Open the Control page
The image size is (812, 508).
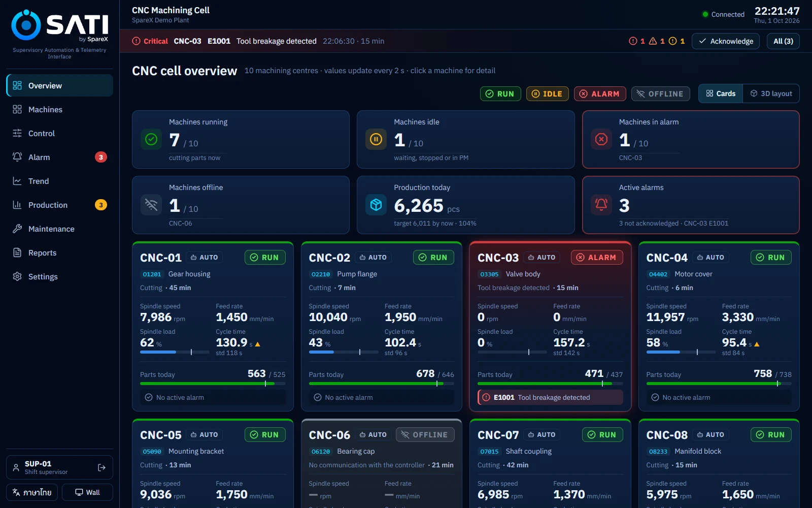59,133
